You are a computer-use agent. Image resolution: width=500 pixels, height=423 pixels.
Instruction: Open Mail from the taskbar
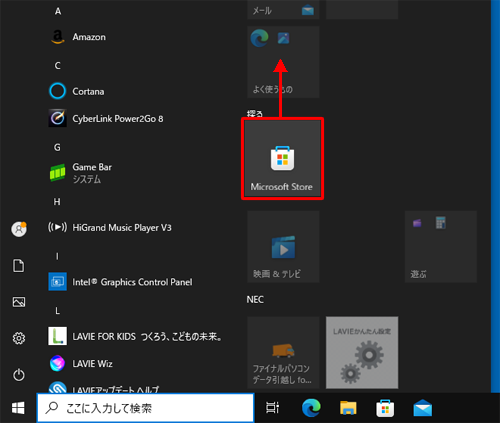[x=423, y=408]
